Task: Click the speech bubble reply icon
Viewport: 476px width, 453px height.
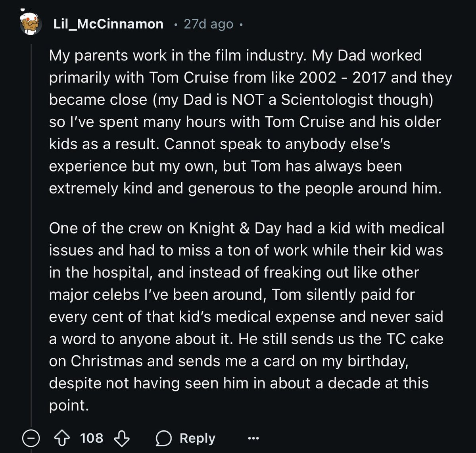Action: pos(163,438)
